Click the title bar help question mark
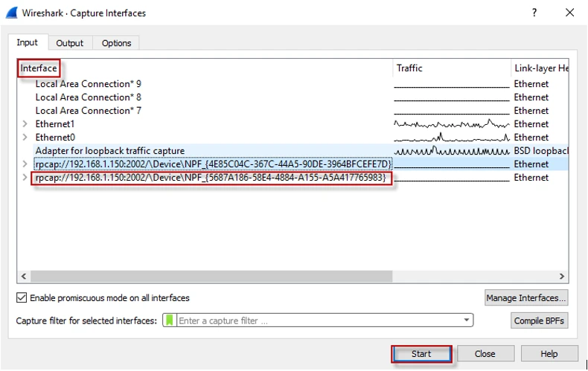This screenshot has width=588, height=371. [x=534, y=13]
